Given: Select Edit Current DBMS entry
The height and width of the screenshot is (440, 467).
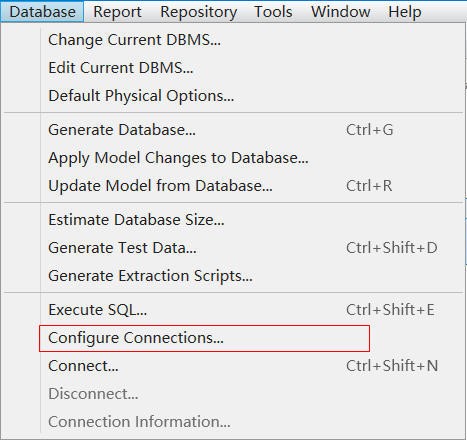Looking at the screenshot, I should coord(233,68).
